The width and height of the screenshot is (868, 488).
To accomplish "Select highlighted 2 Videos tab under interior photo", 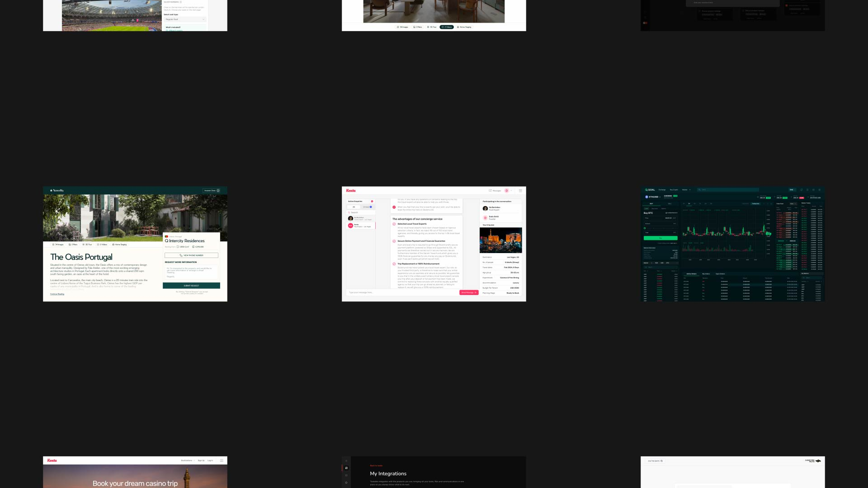I will pos(447,27).
